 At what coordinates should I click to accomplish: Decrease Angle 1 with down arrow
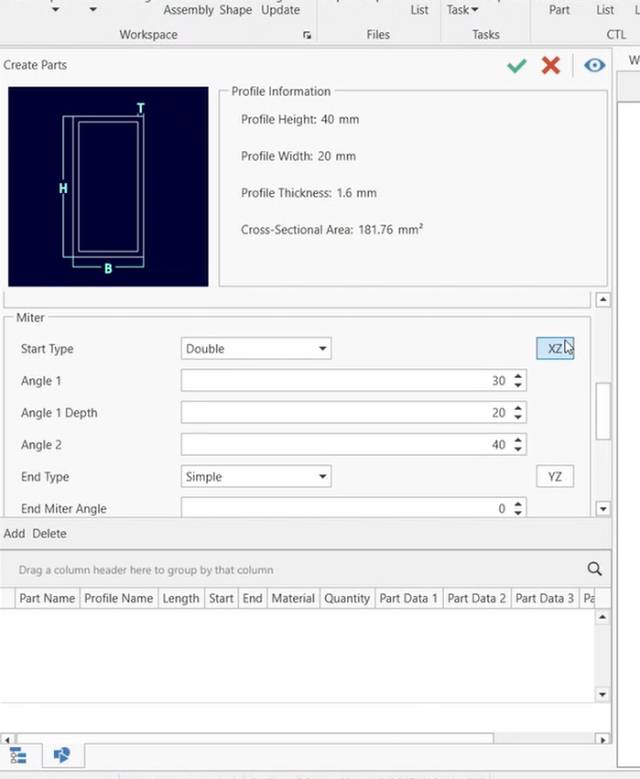click(x=518, y=386)
